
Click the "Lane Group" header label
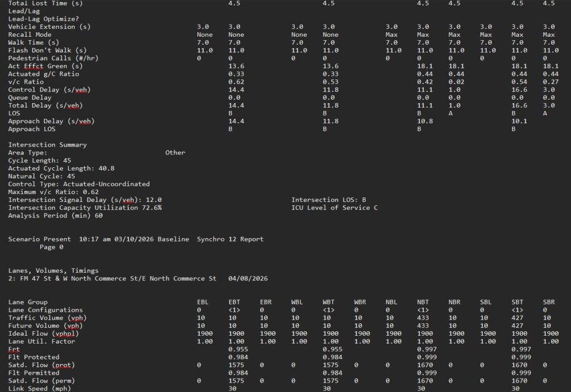(28, 302)
